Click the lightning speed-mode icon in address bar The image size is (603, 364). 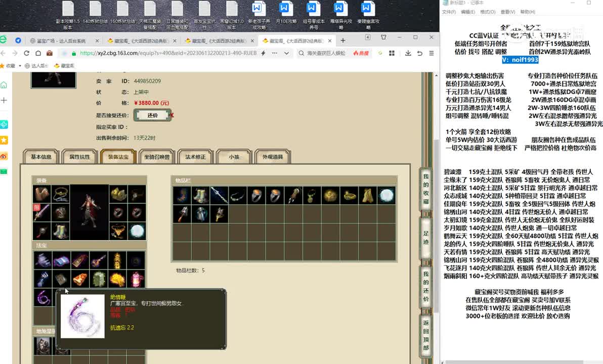click(264, 53)
